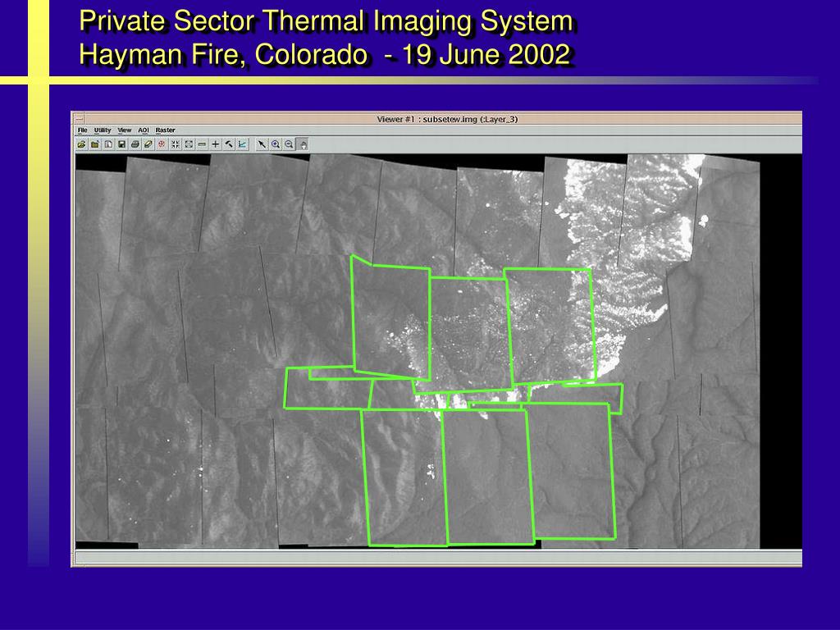The image size is (840, 630).
Task: Choose the Zoom Out magnifier tool
Action: [289, 144]
